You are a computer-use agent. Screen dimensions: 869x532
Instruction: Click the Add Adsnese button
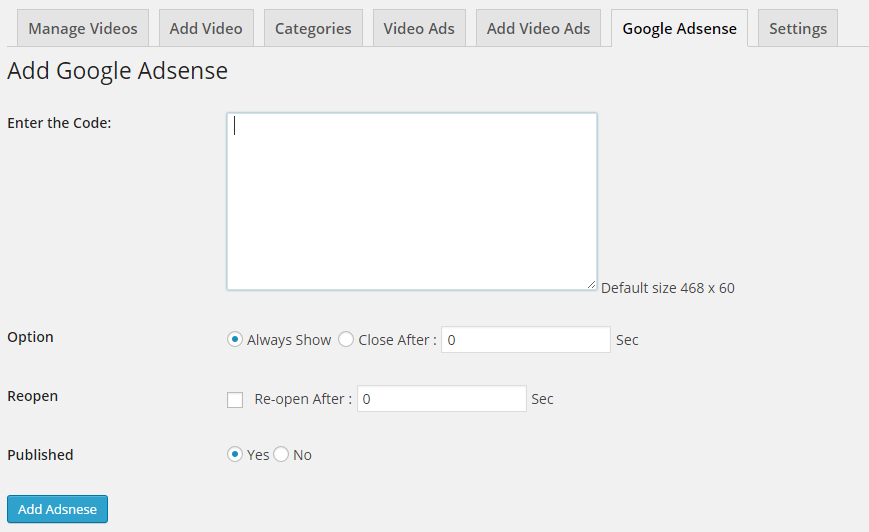pyautogui.click(x=58, y=509)
